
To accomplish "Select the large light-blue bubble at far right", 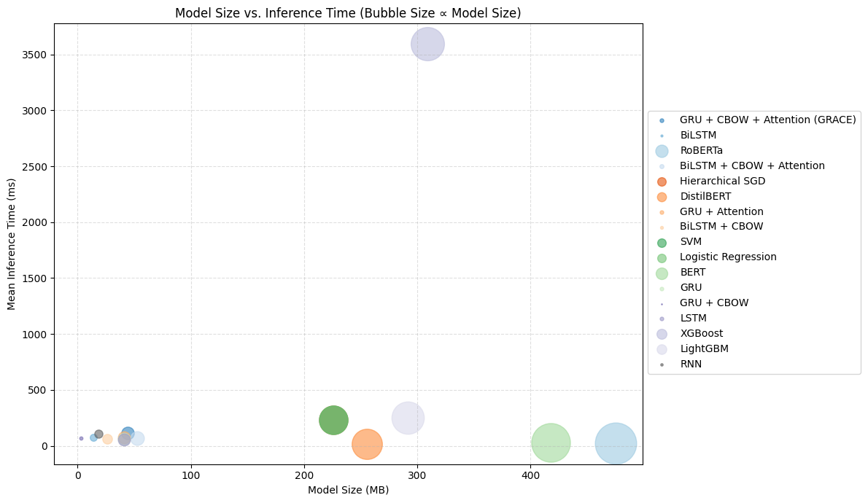I will coord(616,443).
